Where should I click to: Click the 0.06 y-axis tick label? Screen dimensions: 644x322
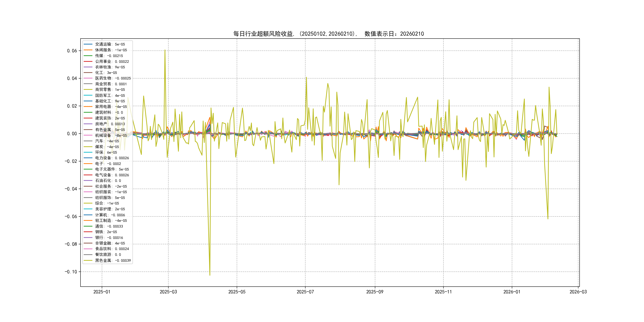click(72, 51)
